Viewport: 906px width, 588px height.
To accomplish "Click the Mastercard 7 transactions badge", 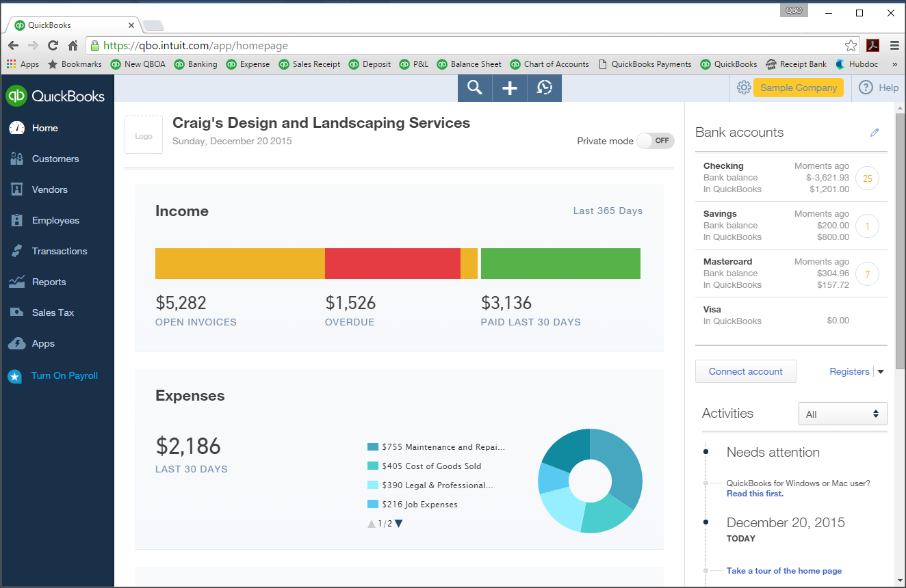I will click(867, 274).
